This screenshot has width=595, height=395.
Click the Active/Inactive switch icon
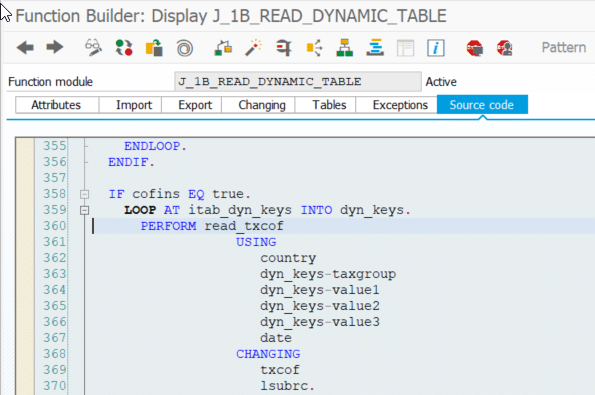tap(124, 48)
